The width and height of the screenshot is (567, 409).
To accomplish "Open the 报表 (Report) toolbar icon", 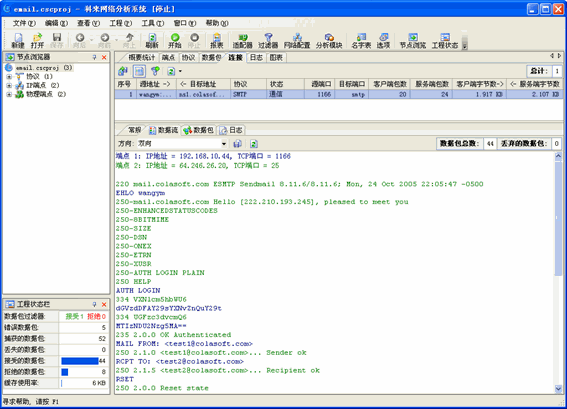I will coord(217,40).
